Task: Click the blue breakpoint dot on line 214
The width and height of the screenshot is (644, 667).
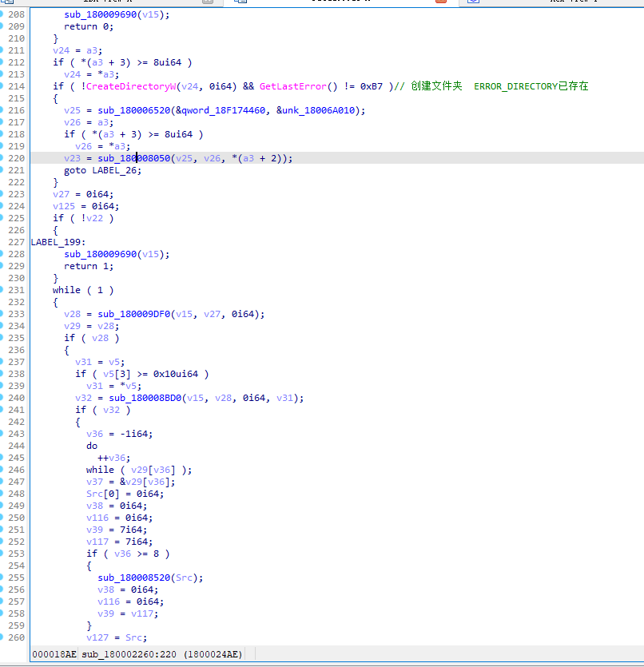Action: [x=2, y=86]
